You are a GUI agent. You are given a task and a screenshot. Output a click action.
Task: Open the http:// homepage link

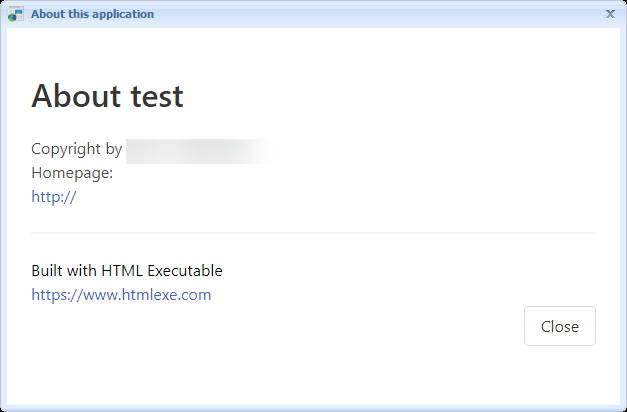[x=54, y=197]
